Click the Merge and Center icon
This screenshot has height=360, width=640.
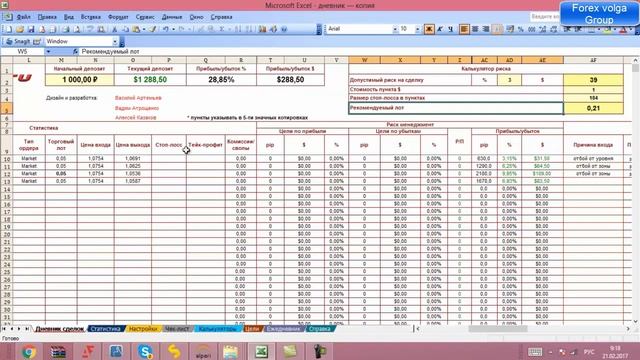coord(497,29)
